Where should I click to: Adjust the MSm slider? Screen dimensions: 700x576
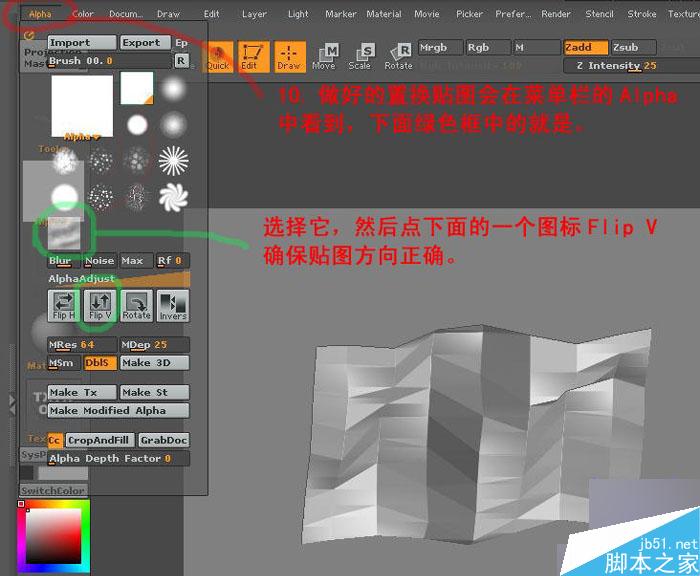click(64, 363)
